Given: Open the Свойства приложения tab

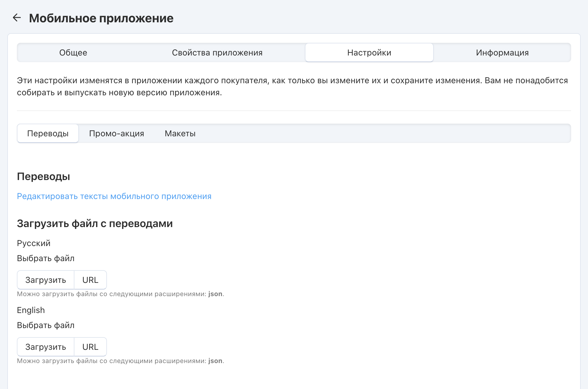Looking at the screenshot, I should coord(217,53).
